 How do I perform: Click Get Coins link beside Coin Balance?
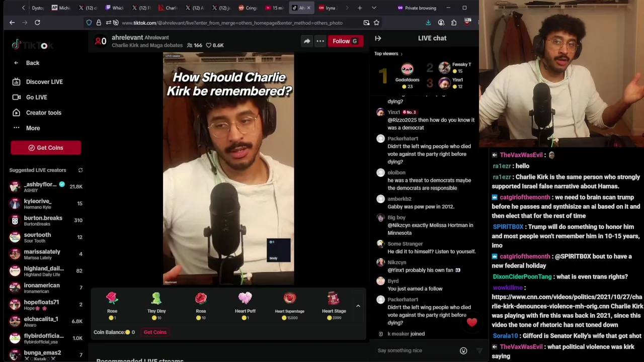[155, 332]
